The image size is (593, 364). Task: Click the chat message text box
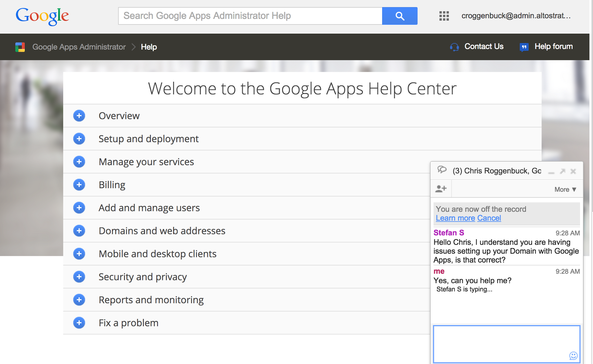pyautogui.click(x=500, y=344)
